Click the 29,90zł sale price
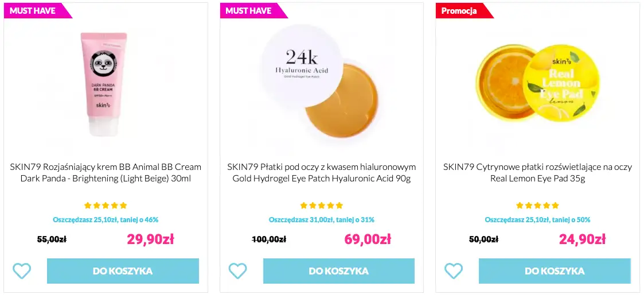The height and width of the screenshot is (298, 644). tap(150, 239)
